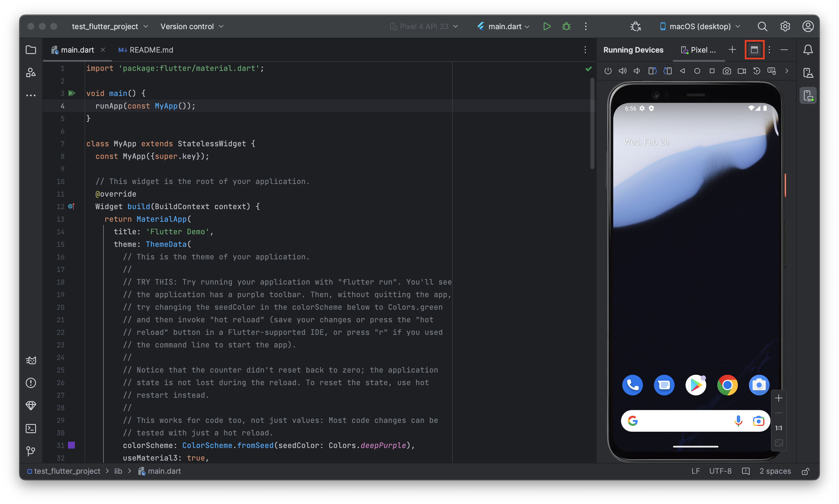Open the macOS (desktop) device selector dropdown

coord(700,27)
